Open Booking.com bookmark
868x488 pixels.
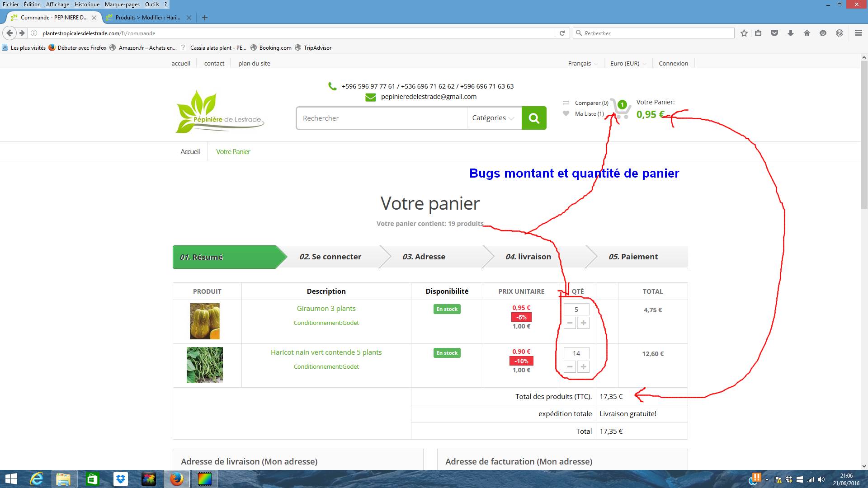271,47
